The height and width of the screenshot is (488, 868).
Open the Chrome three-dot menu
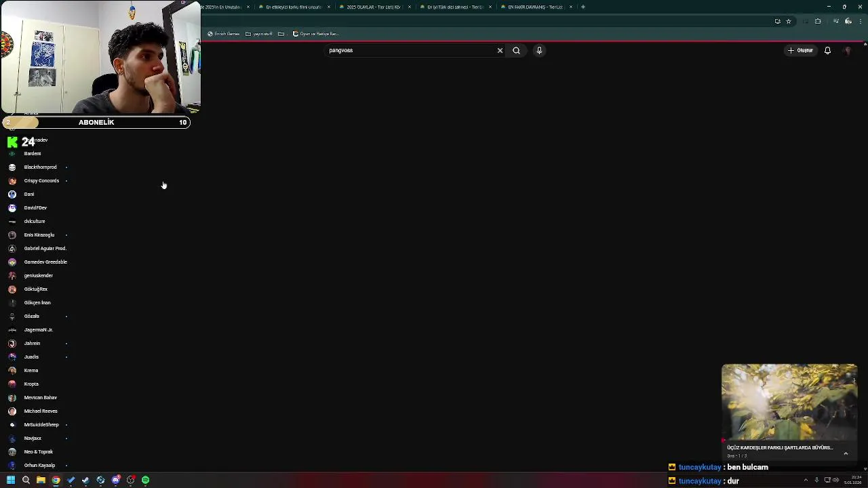pos(861,21)
